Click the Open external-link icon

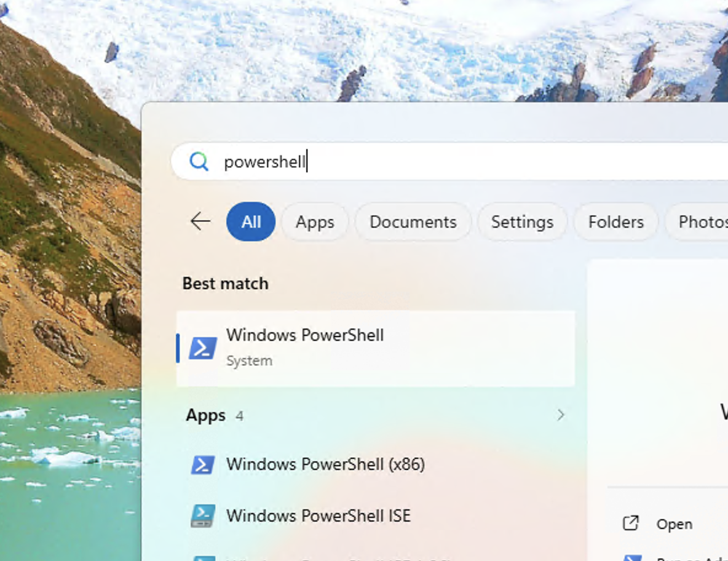630,523
